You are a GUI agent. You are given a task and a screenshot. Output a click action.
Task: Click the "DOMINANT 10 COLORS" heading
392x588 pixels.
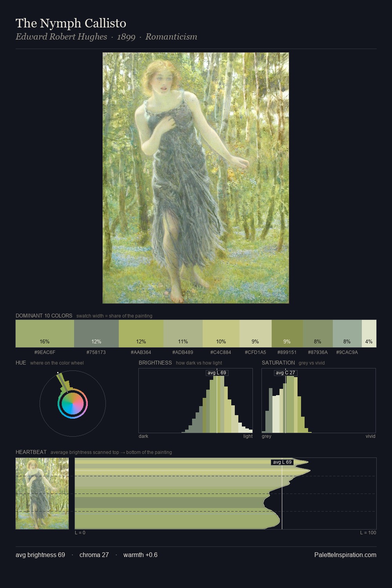tap(44, 316)
